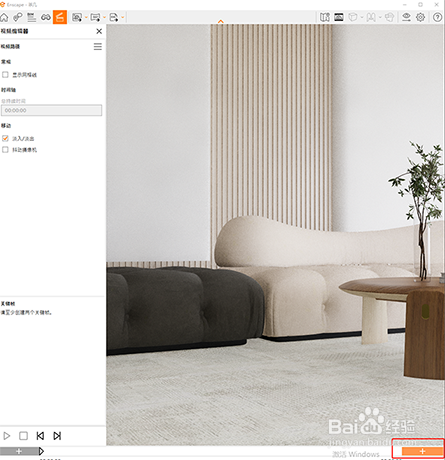Open the video path hamburger menu

tap(98, 47)
